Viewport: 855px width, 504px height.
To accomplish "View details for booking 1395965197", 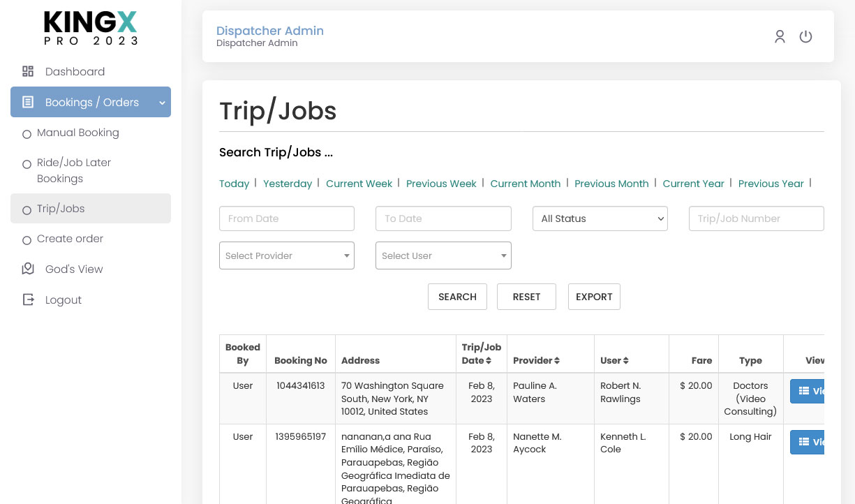I will [807, 442].
